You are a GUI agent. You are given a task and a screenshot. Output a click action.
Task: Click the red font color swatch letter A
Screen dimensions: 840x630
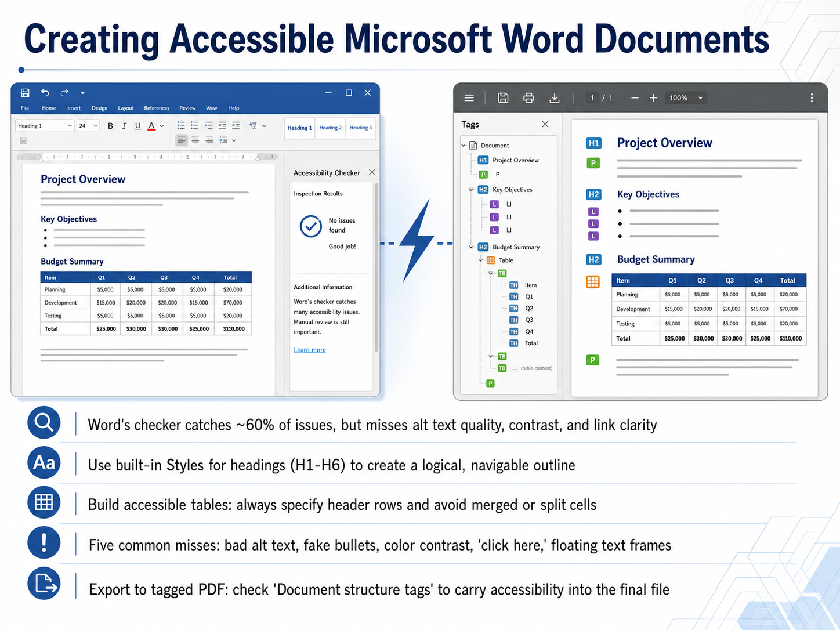[x=151, y=126]
